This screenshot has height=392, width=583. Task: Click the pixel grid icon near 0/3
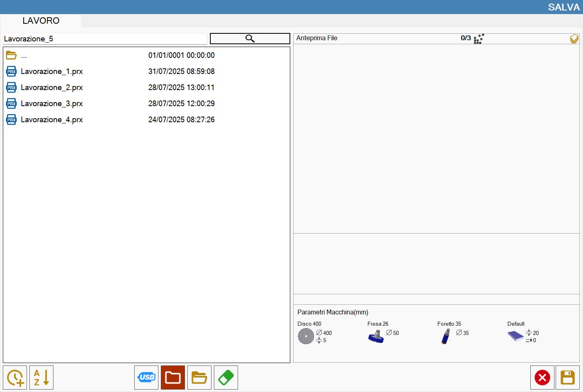[479, 39]
